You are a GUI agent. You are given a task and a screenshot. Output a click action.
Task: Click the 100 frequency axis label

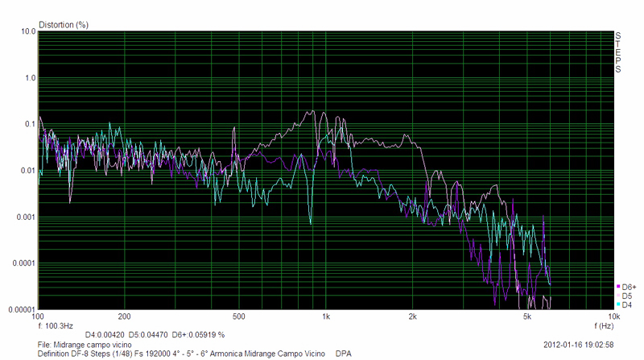[x=38, y=317]
